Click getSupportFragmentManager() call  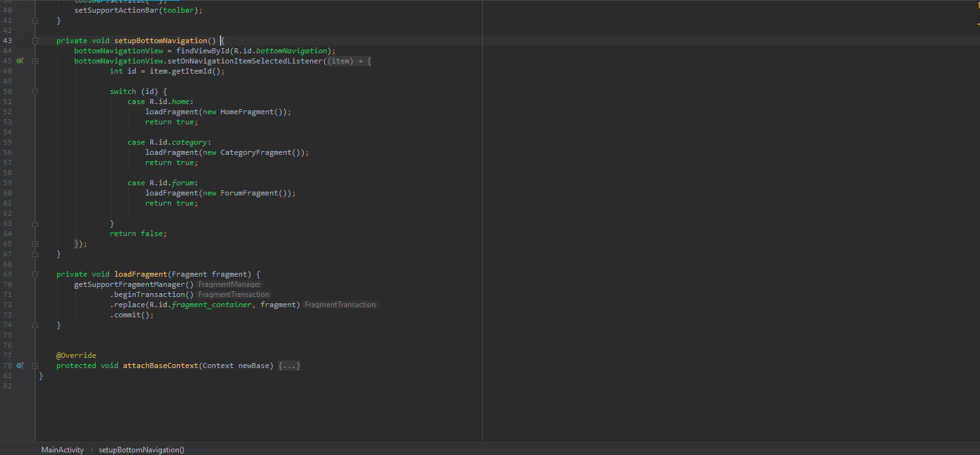pyautogui.click(x=134, y=284)
